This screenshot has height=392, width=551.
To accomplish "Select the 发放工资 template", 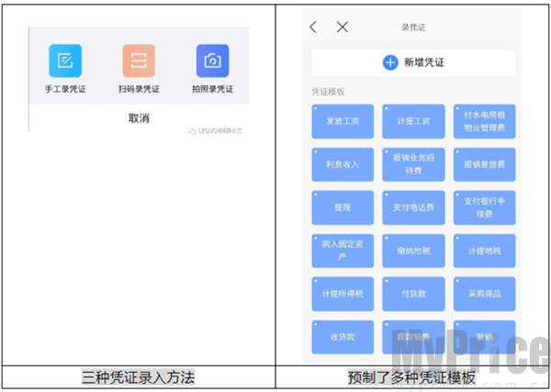I will point(343,121).
